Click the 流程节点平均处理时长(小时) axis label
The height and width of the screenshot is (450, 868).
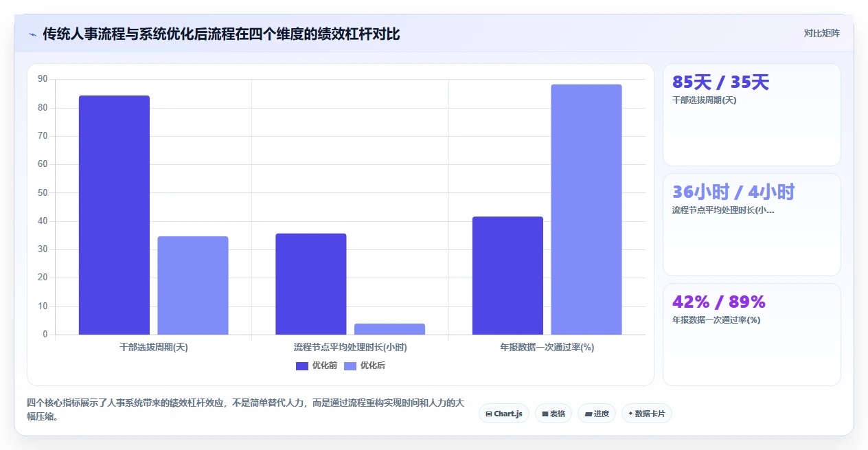click(x=350, y=348)
